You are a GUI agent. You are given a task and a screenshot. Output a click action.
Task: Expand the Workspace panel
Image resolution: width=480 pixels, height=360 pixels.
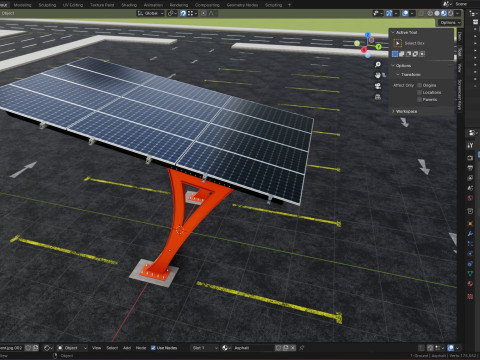405,111
